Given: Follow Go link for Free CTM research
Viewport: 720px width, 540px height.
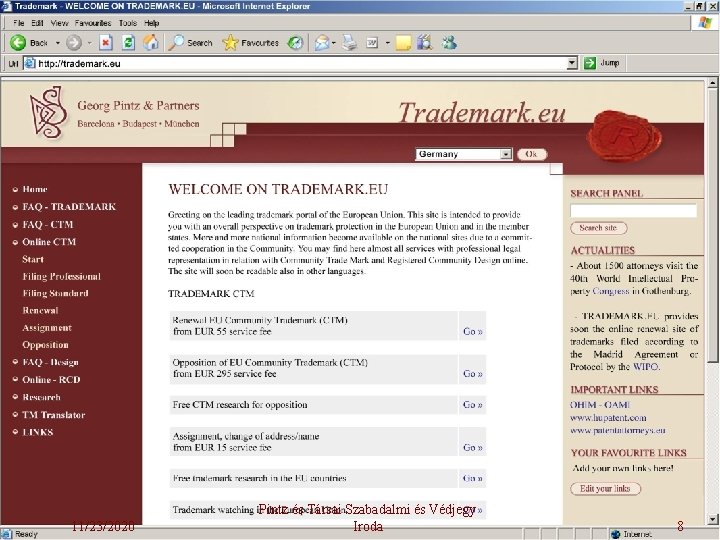Looking at the screenshot, I should [472, 405].
